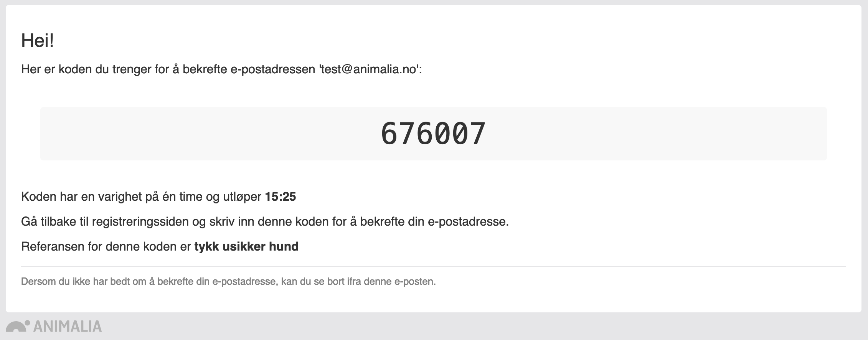Click the word 'e-posten' ending the disclaimer

[415, 282]
